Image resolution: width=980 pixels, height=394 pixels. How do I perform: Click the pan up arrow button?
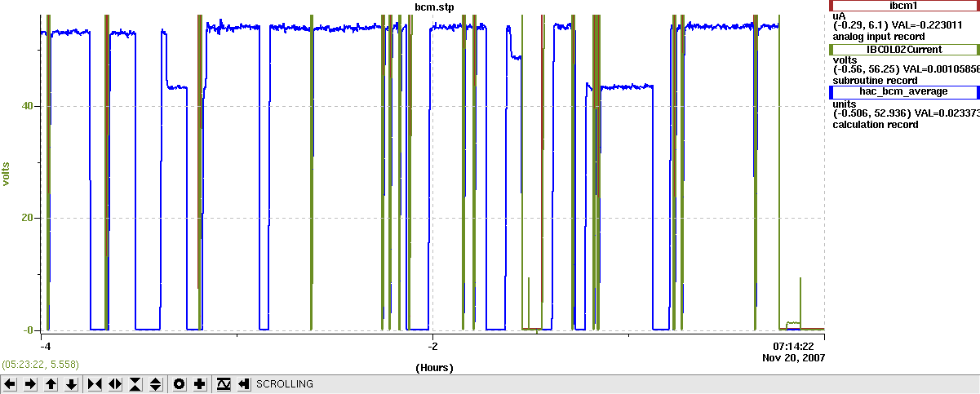51,383
